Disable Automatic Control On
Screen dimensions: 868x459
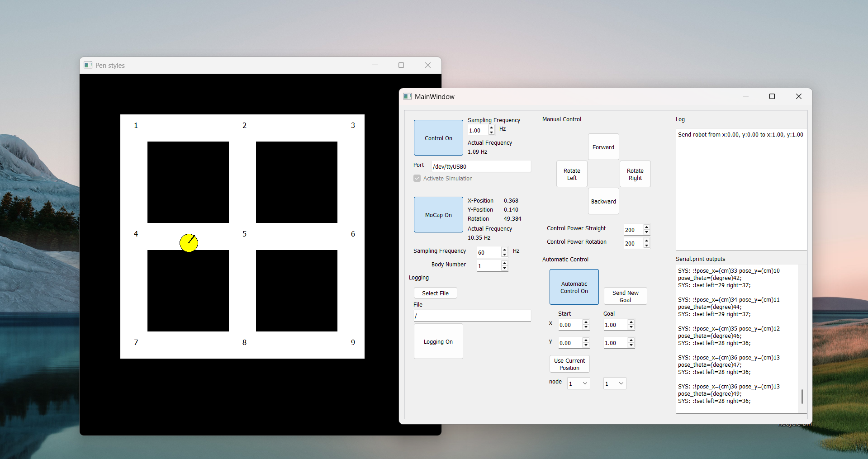click(x=574, y=287)
